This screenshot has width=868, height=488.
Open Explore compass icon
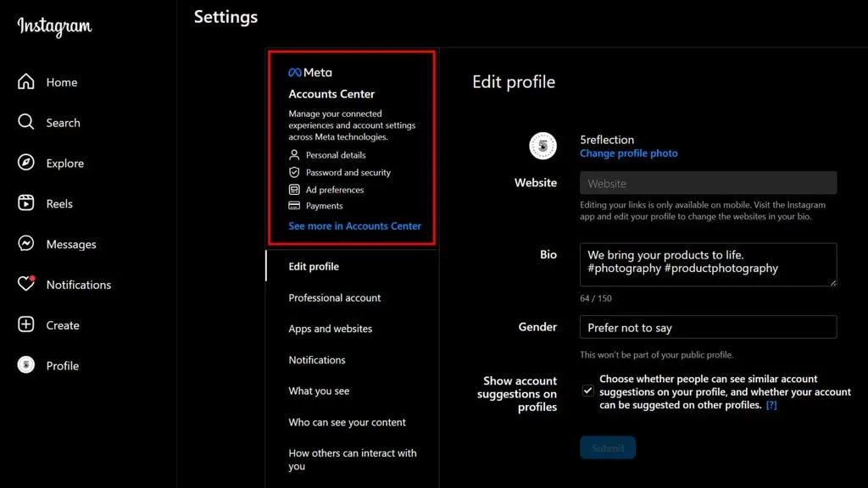pos(26,163)
